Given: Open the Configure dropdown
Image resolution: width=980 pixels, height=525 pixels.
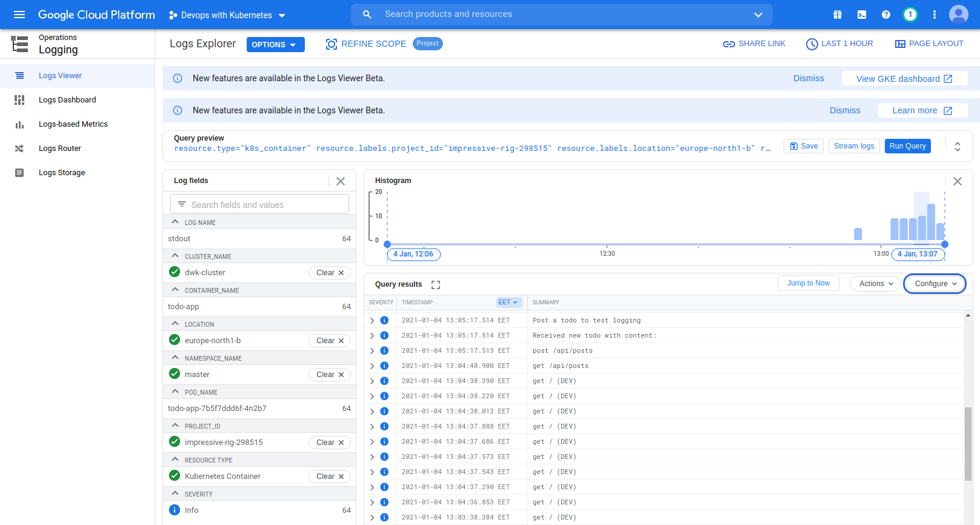Looking at the screenshot, I should coord(935,284).
